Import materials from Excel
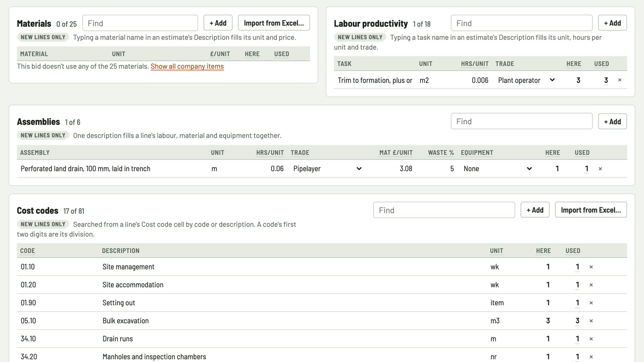The width and height of the screenshot is (644, 362). coord(274,23)
